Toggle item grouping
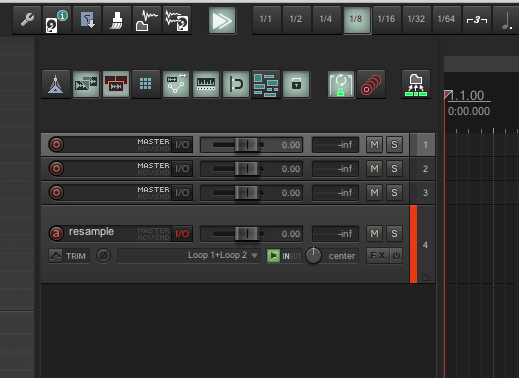Viewport: 519px width, 378px height. [116, 84]
